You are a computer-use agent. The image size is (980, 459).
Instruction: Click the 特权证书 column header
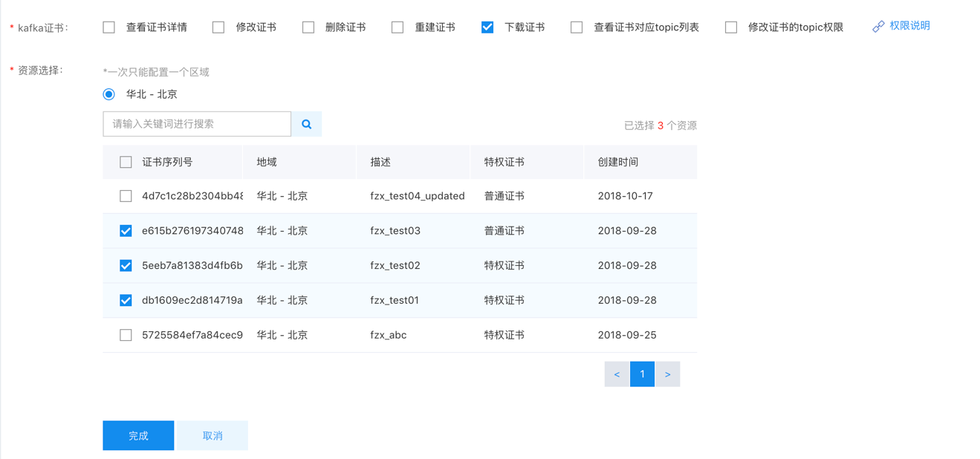coord(504,162)
